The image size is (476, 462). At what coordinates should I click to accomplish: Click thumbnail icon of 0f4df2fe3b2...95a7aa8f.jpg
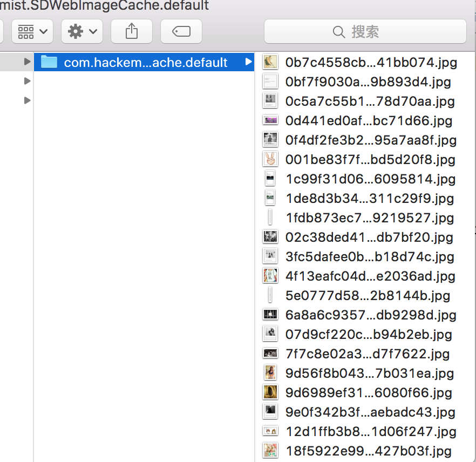coord(270,140)
